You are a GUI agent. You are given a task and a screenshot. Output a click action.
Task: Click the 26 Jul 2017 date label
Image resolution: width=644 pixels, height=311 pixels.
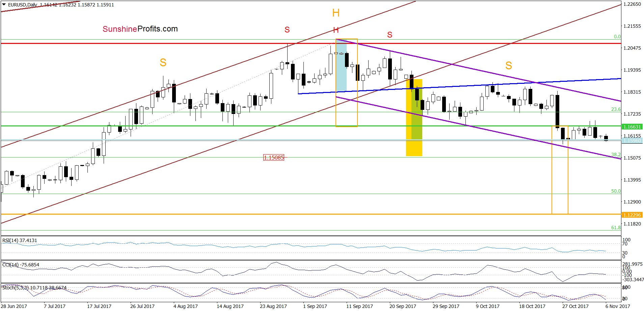click(x=142, y=306)
